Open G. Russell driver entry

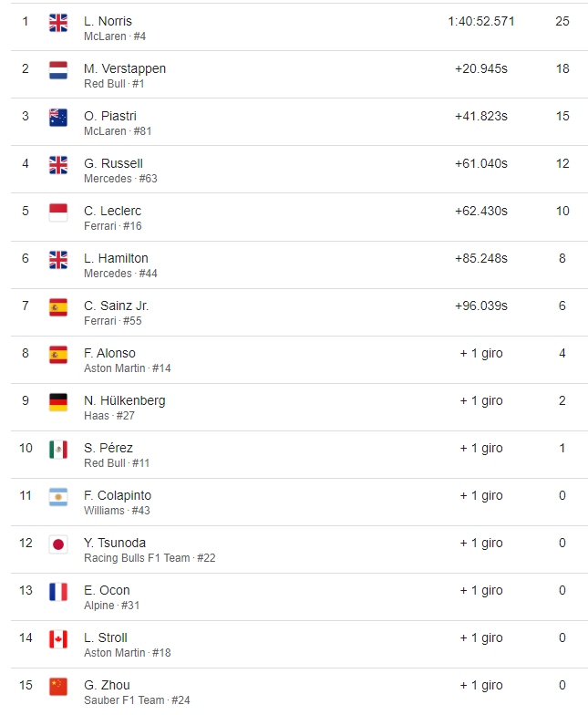[x=299, y=170]
